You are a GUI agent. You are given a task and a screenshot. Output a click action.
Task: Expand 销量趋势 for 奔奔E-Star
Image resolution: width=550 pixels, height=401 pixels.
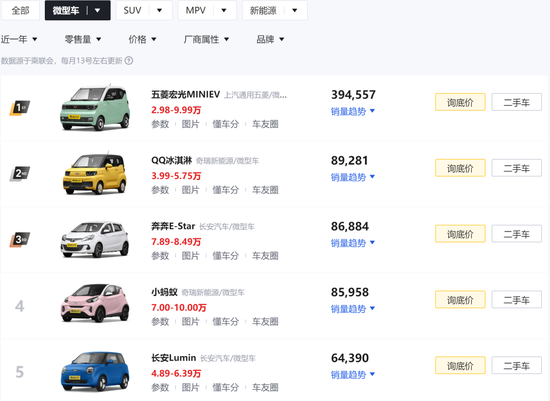(x=353, y=243)
